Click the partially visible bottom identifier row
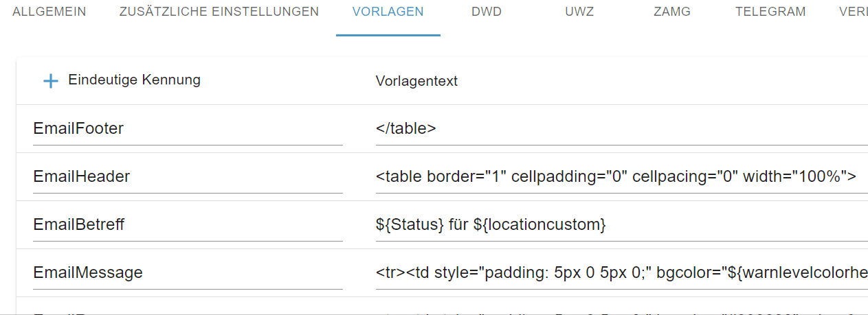Screen dimensions: 868x315 pos(188,310)
